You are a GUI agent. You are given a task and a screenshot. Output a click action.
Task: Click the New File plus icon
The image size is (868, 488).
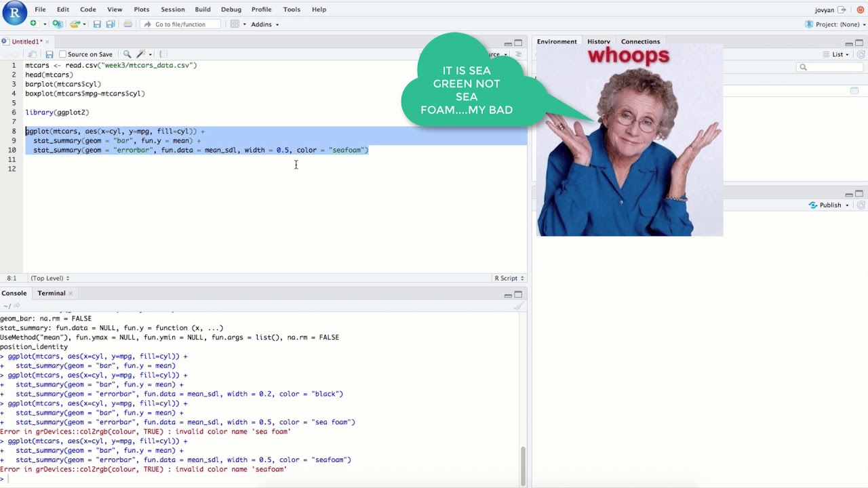[33, 24]
